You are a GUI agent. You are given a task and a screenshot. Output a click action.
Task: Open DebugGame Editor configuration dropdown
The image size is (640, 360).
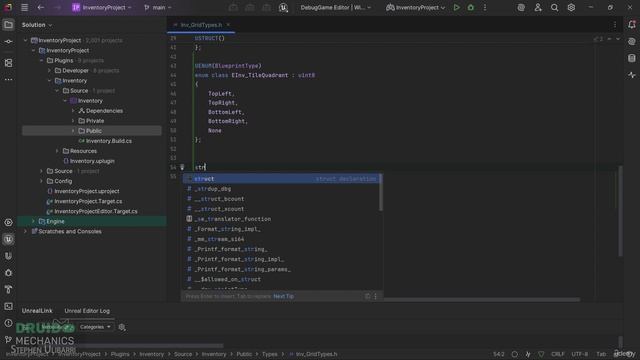(x=336, y=7)
